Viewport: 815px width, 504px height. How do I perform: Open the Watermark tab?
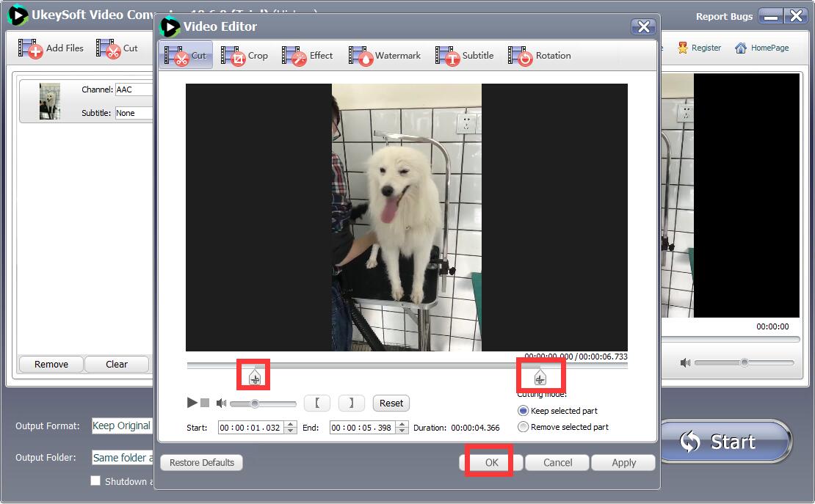[x=384, y=56]
